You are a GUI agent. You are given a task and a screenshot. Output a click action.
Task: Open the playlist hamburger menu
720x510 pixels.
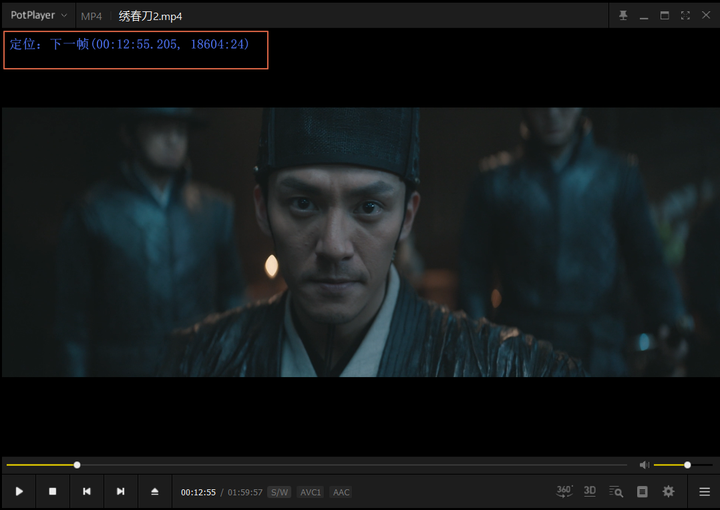click(704, 492)
